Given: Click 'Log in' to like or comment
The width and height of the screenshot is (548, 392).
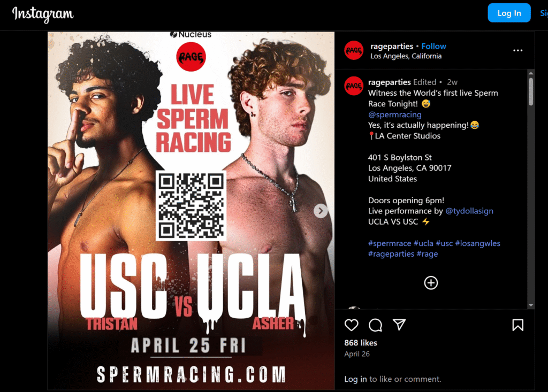Looking at the screenshot, I should [x=355, y=379].
